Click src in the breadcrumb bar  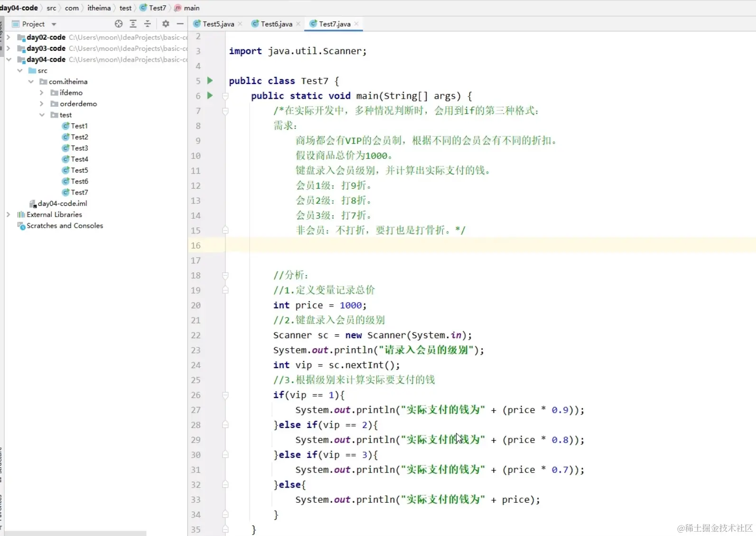[x=51, y=8]
